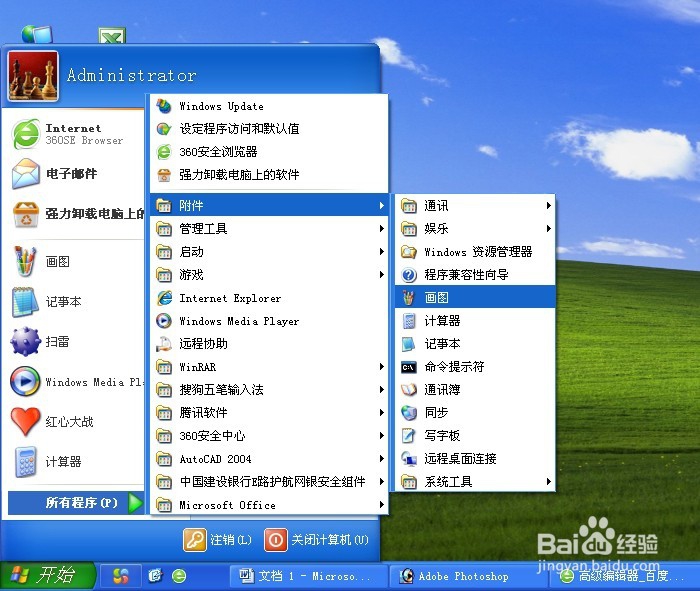Click the 开始 Start button

coord(47,575)
